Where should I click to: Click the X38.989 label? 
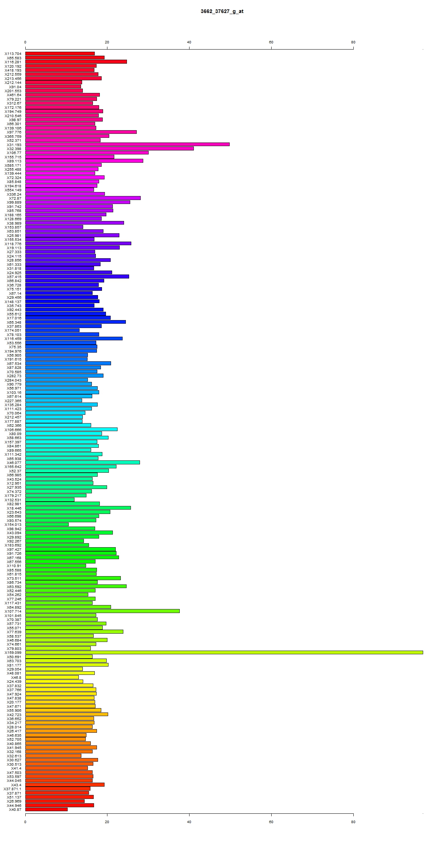[14, 223]
